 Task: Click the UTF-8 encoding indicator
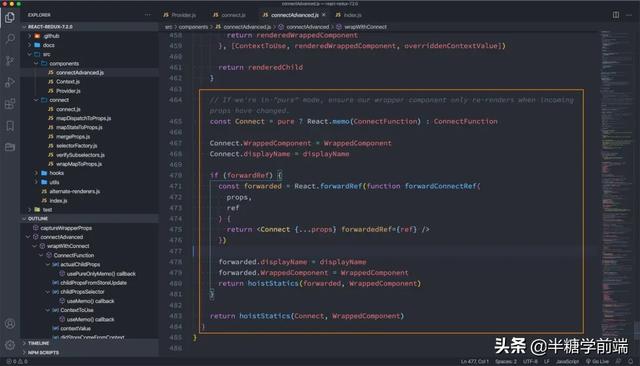[x=530, y=362]
